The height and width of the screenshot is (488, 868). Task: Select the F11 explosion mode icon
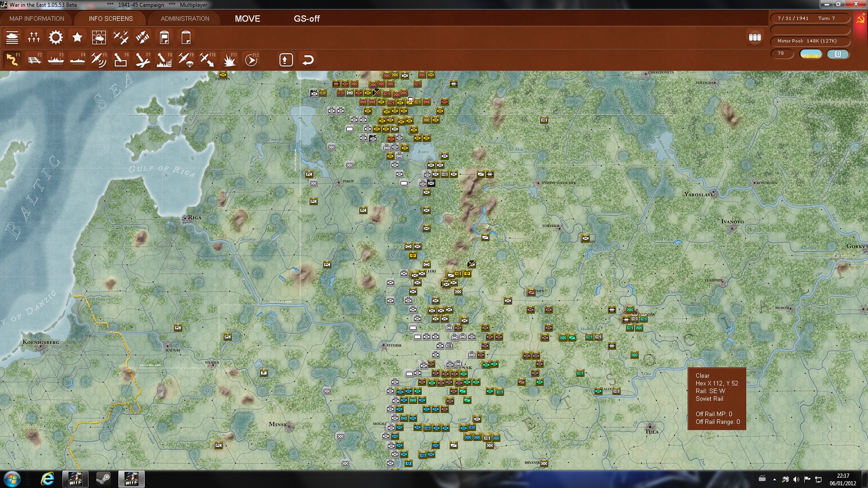pos(229,60)
